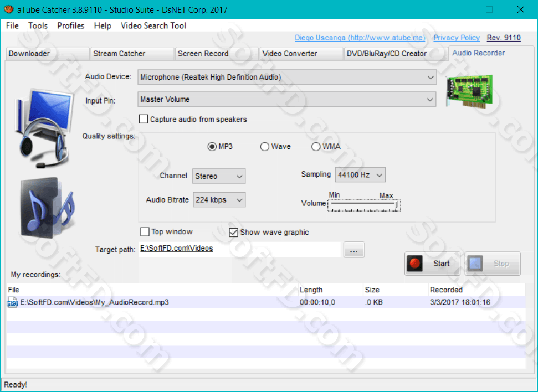Click the Size column header
538x392 pixels.
coord(395,290)
